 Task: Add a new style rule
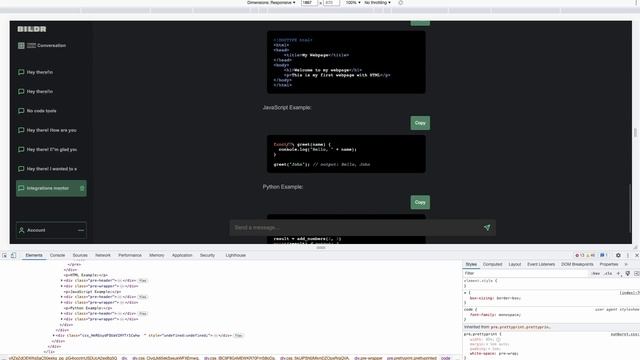click(618, 273)
